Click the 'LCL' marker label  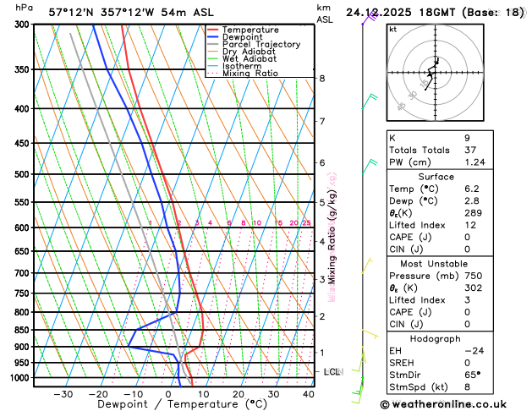point(332,372)
